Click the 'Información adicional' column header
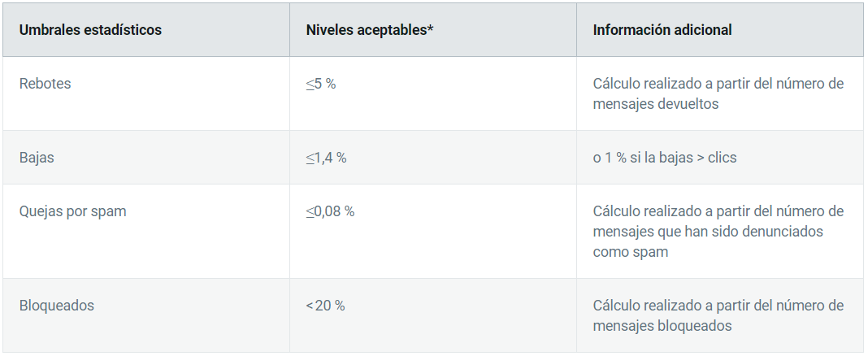Image resolution: width=868 pixels, height=356 pixels. (662, 30)
